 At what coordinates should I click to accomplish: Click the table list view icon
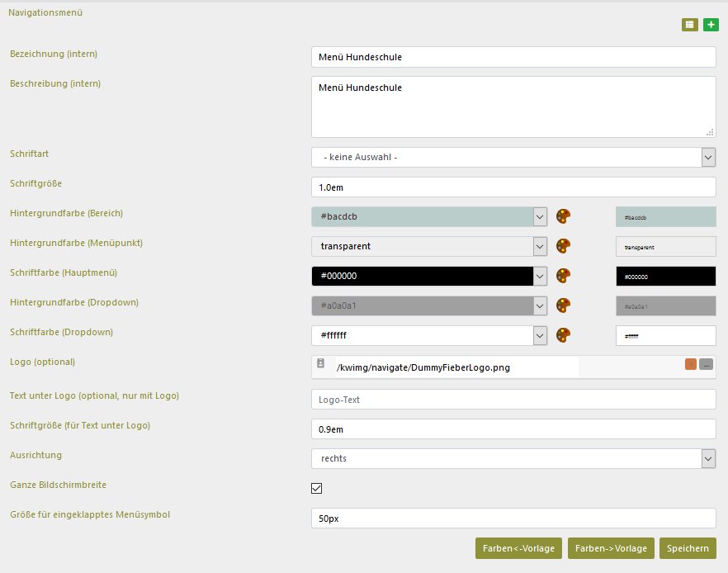pos(689,26)
